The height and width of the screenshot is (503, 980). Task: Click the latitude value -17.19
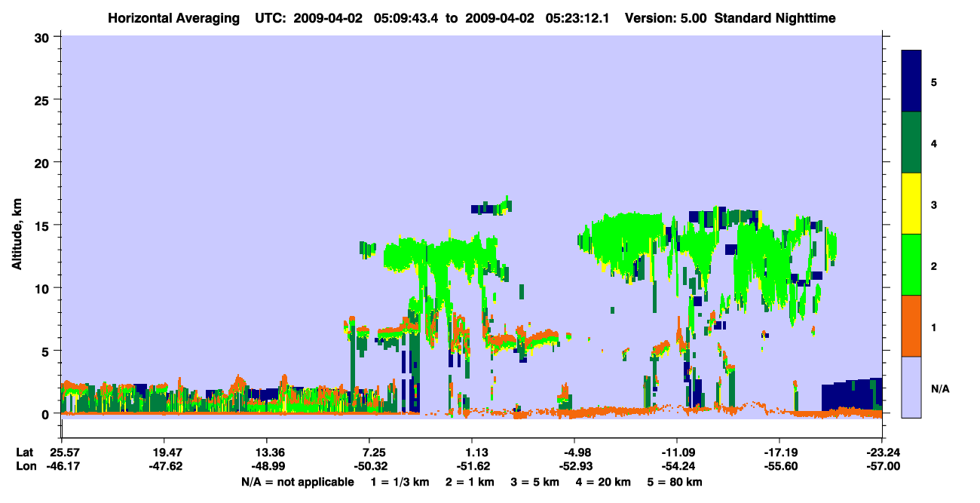click(779, 452)
